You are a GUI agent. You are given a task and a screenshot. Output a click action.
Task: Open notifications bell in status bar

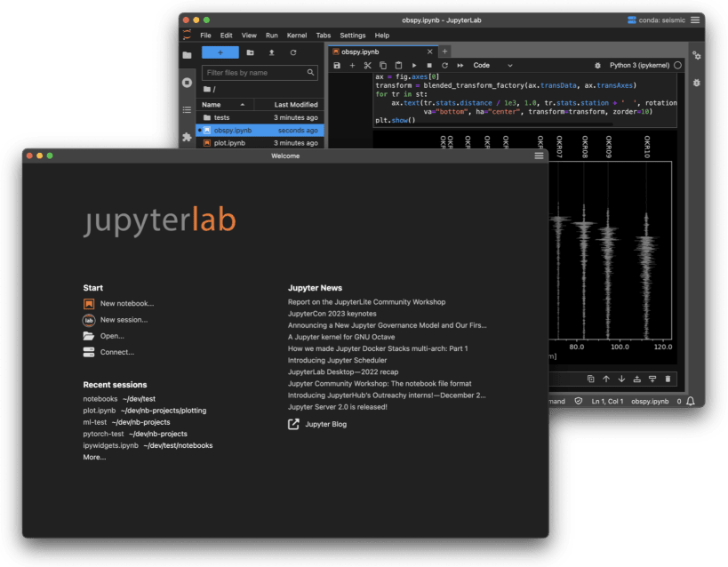(691, 401)
